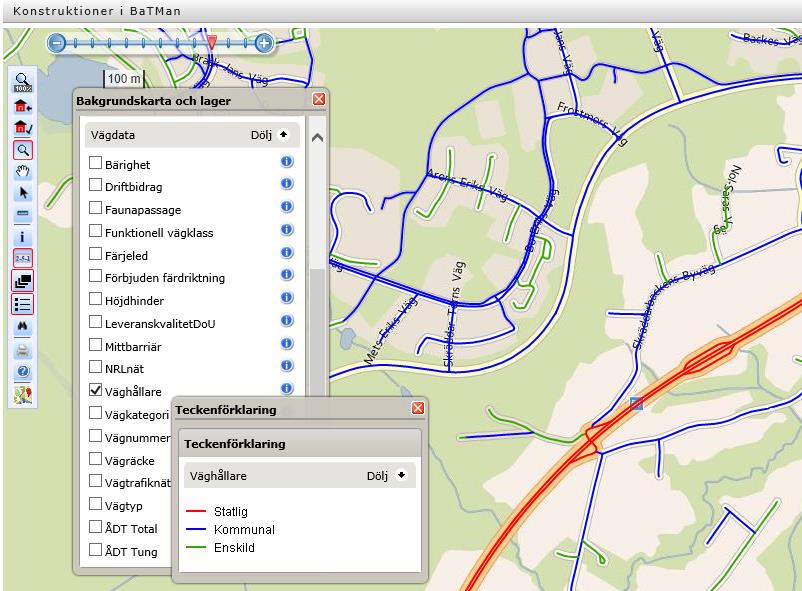Click the NRLnät layer label
The height and width of the screenshot is (591, 802).
click(124, 369)
